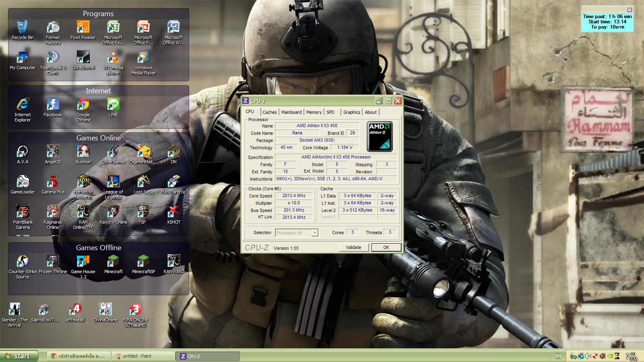Viewport: 644px width, 362px height.
Task: Open League of Legends shortcut
Action: (x=113, y=187)
